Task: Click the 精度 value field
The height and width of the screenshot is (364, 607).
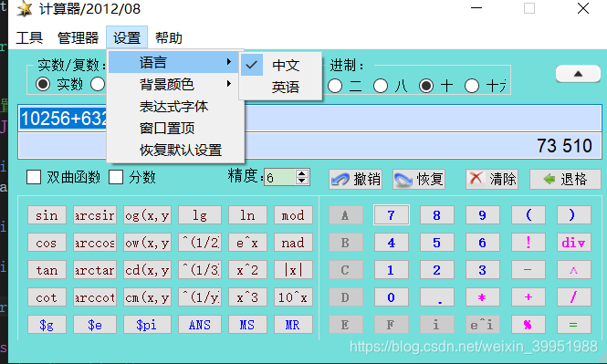Action: coord(280,178)
